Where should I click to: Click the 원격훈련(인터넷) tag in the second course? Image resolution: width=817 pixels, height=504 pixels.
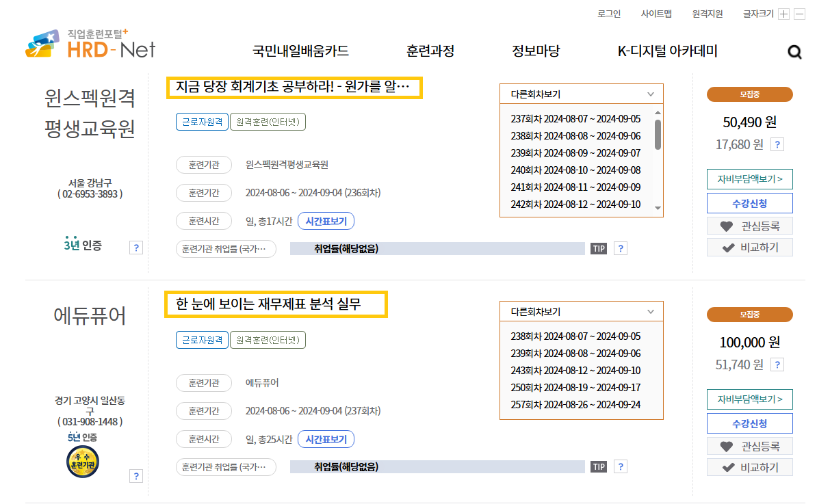coord(268,340)
